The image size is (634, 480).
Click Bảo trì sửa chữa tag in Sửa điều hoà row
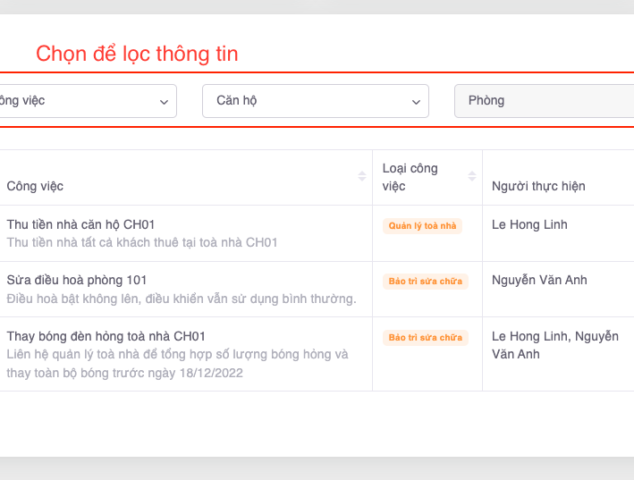click(425, 281)
